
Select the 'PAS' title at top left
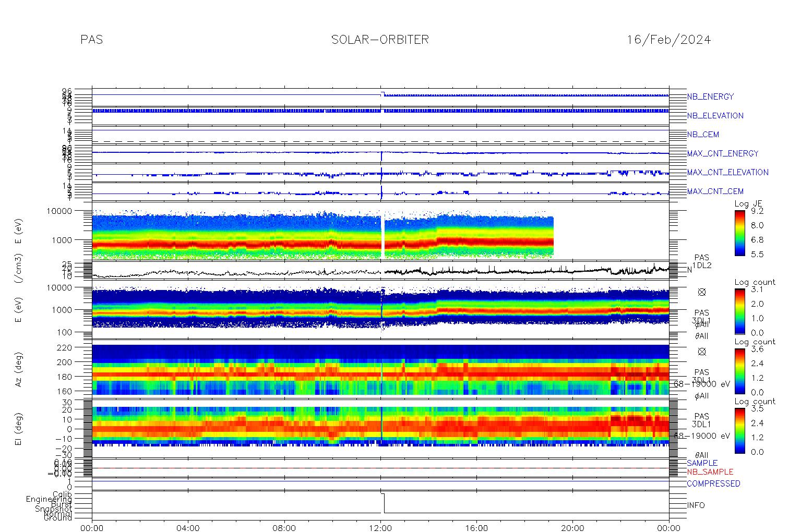pyautogui.click(x=92, y=40)
